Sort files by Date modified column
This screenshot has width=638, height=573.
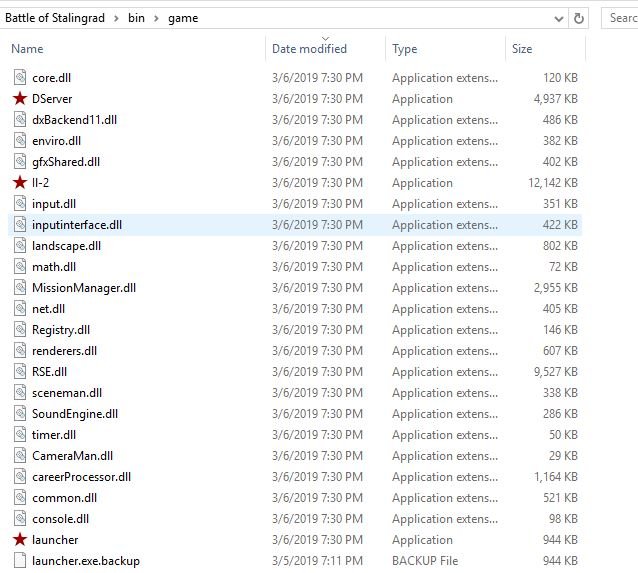coord(309,49)
